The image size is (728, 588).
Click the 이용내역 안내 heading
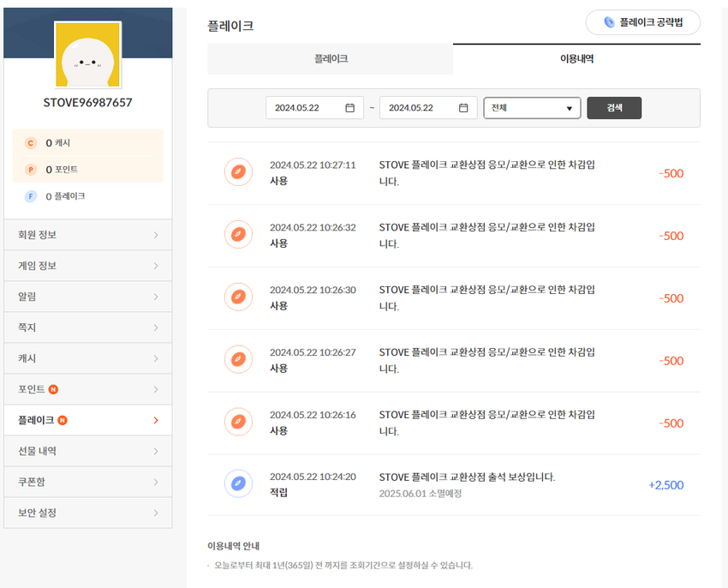click(234, 546)
